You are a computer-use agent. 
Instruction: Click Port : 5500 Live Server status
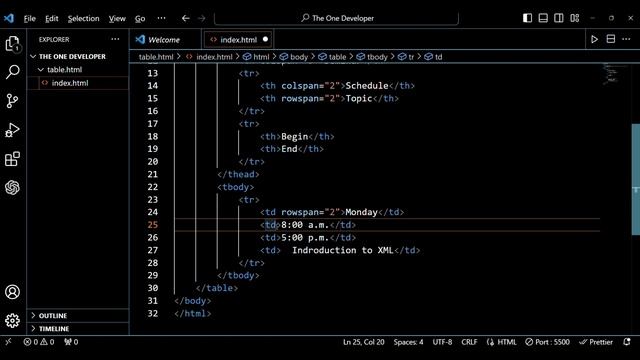click(x=547, y=342)
